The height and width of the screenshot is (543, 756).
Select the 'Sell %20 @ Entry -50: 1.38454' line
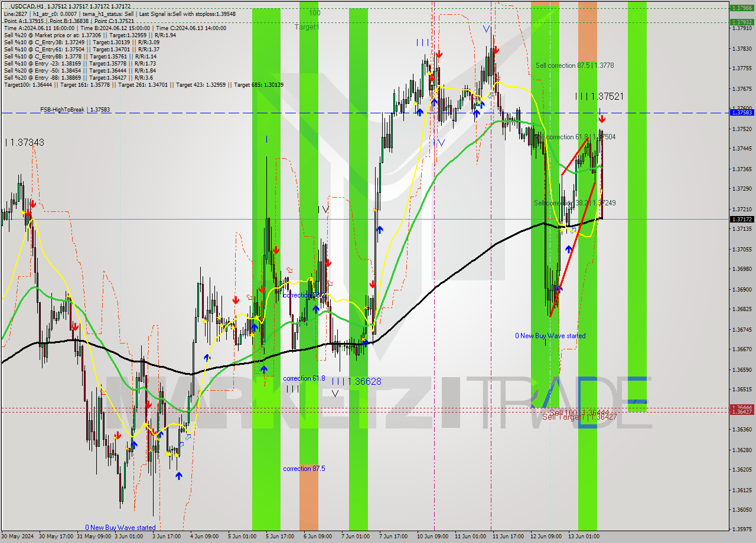[80, 70]
